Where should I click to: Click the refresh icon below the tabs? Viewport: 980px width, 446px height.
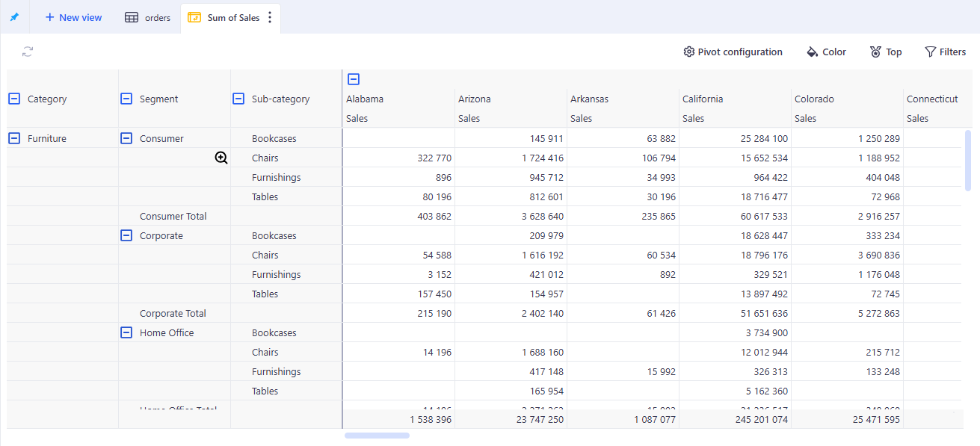(28, 52)
